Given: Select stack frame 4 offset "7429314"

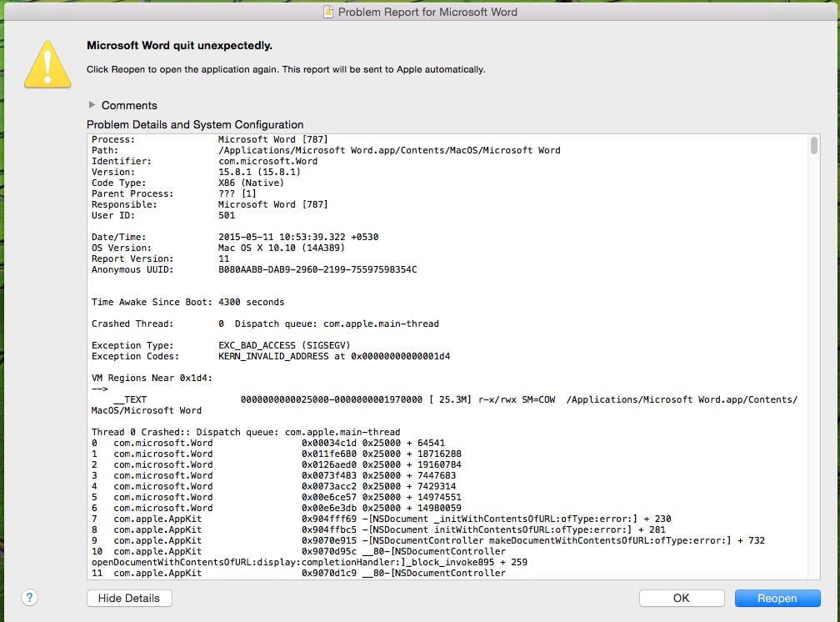Looking at the screenshot, I should tap(437, 486).
